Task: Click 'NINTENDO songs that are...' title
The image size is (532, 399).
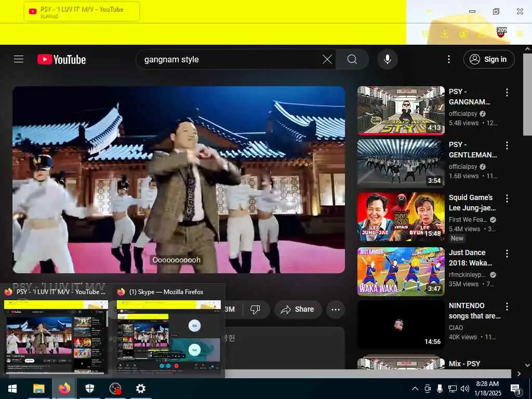Action: point(475,311)
